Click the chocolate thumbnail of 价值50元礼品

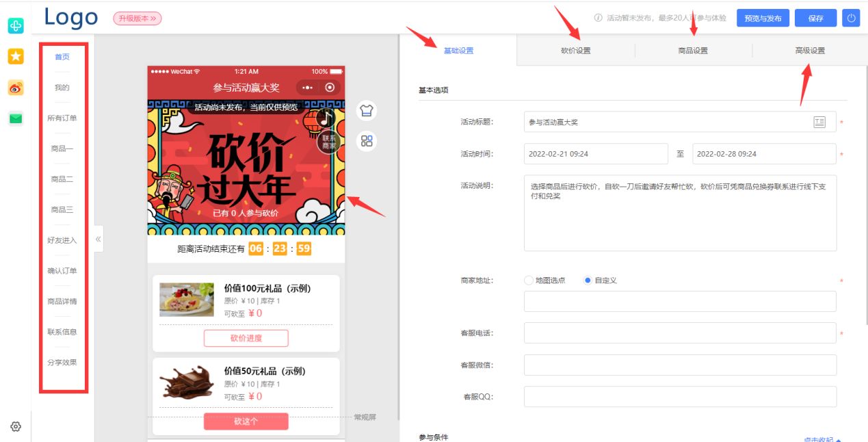[187, 382]
